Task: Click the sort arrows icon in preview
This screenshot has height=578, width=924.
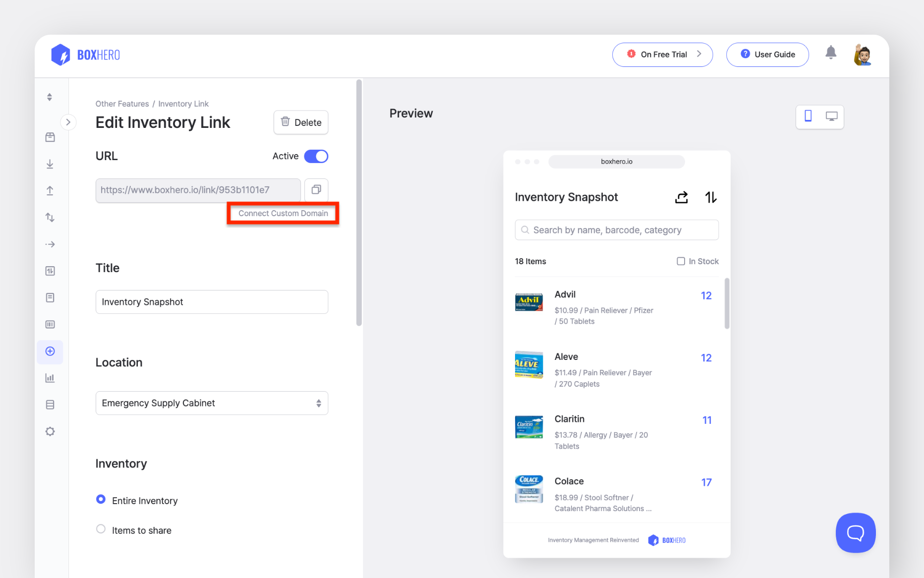Action: point(711,197)
